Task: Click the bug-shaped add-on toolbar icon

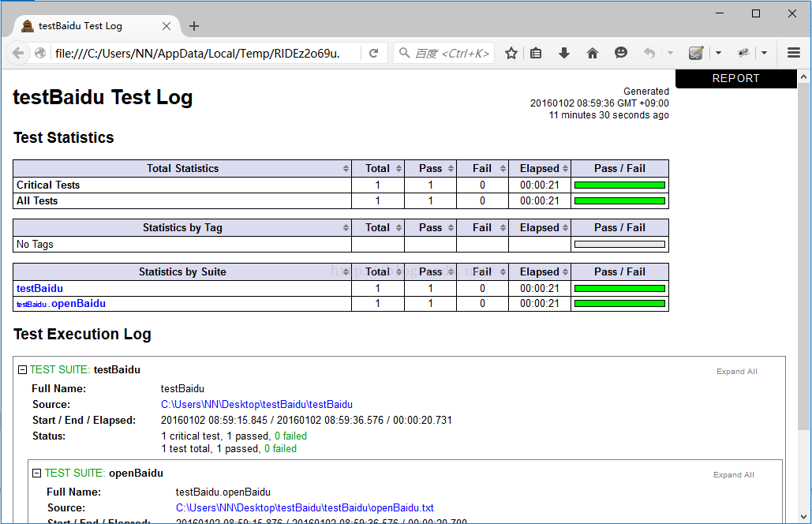Action: point(743,53)
